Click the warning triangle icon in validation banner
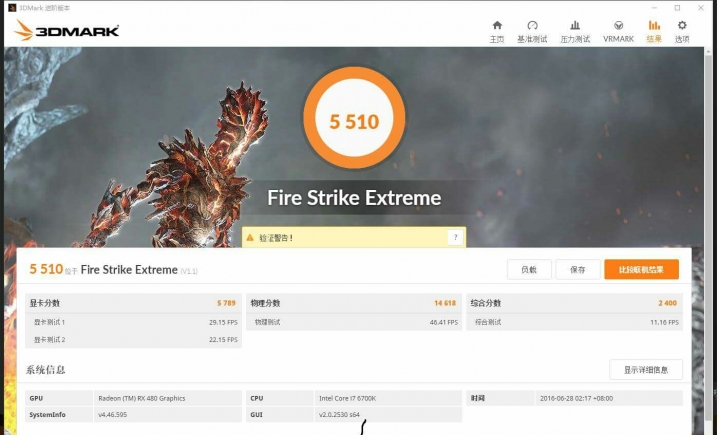The image size is (720, 435). [x=250, y=237]
